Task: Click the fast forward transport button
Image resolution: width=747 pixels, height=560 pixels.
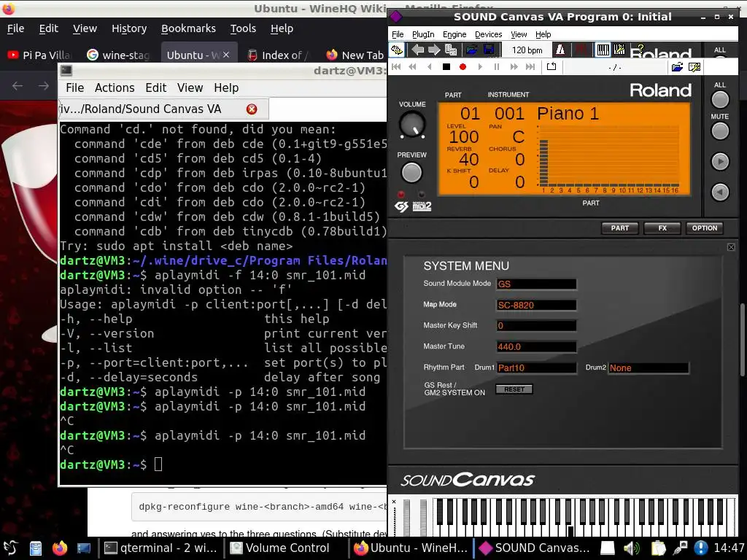Action: coord(514,67)
